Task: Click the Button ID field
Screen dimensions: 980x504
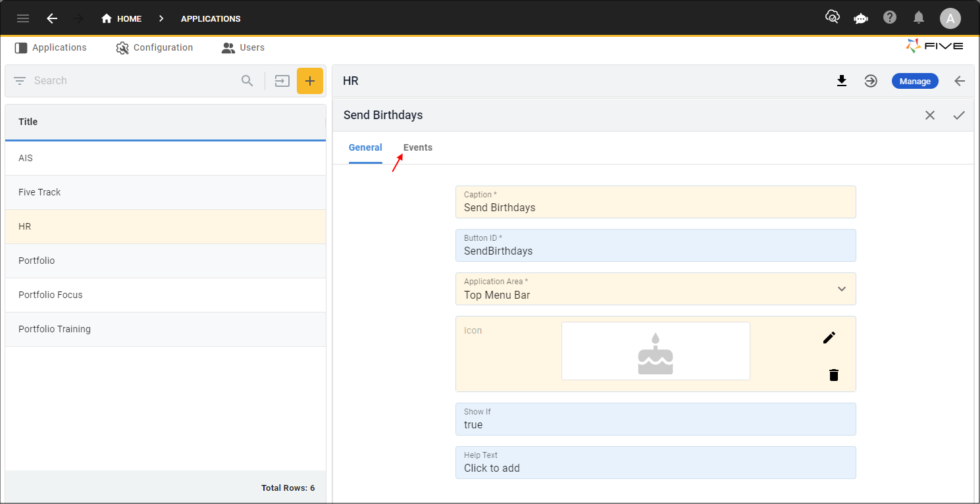Action: pyautogui.click(x=656, y=245)
